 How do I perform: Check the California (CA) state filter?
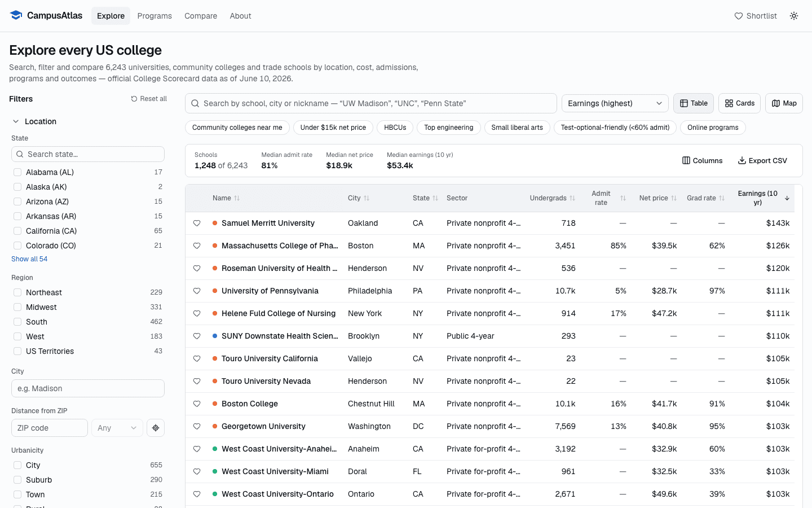[17, 231]
